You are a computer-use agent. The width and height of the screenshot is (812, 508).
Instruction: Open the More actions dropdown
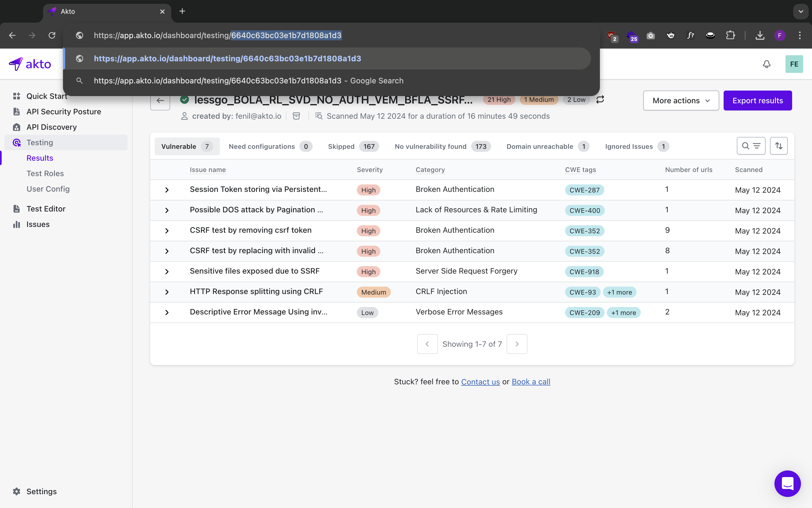click(681, 100)
